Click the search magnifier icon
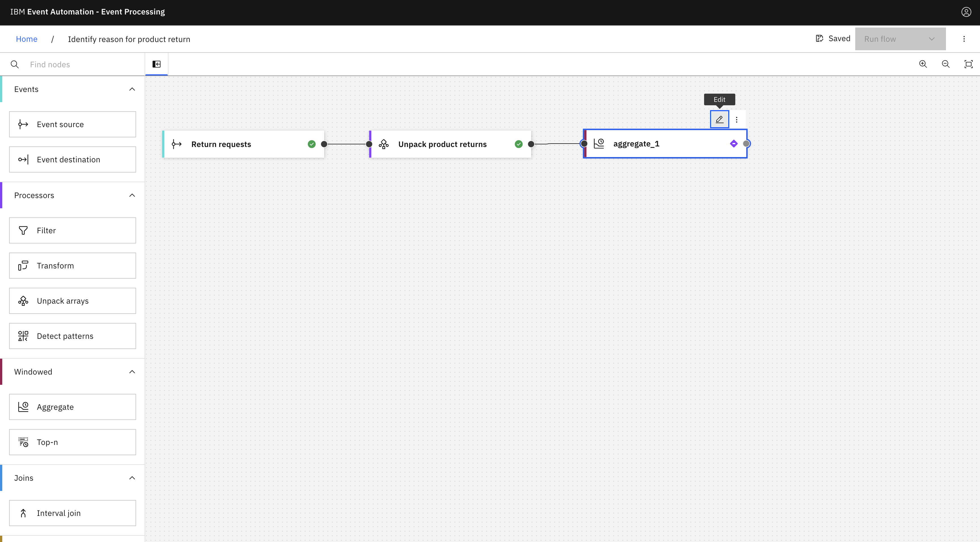Viewport: 980px width, 542px height. [14, 64]
